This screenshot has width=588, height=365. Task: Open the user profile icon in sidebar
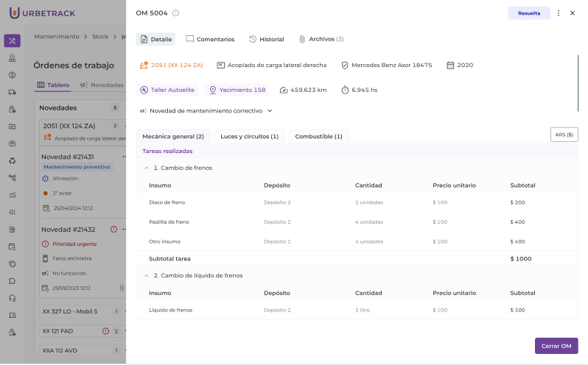[13, 58]
